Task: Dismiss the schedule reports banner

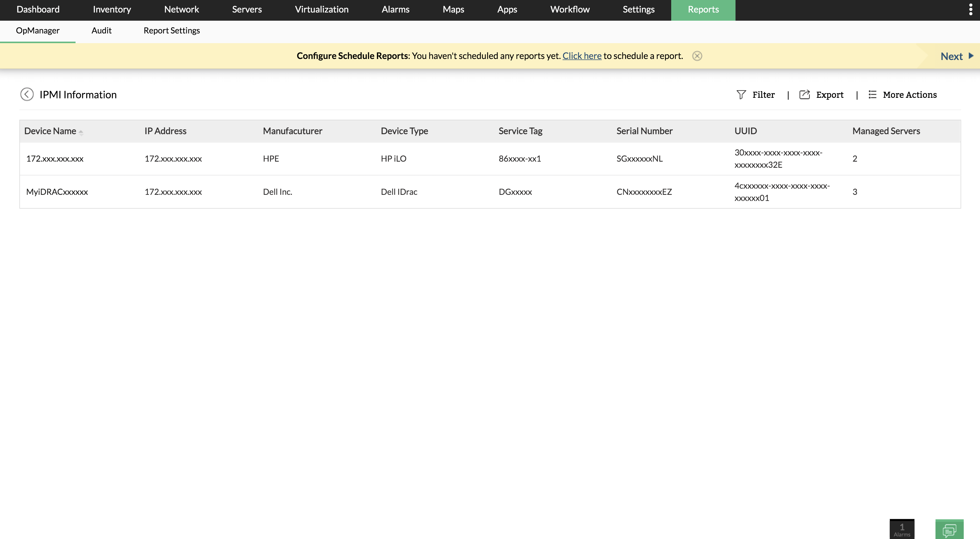Action: pyautogui.click(x=697, y=56)
